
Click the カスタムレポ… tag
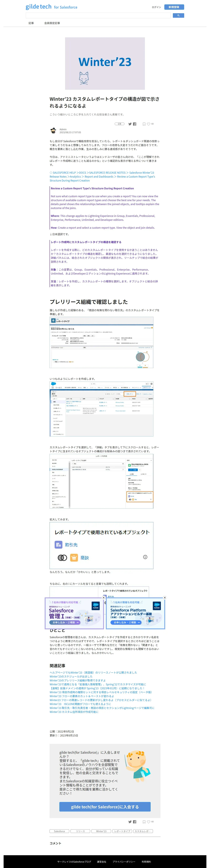pos(143,831)
